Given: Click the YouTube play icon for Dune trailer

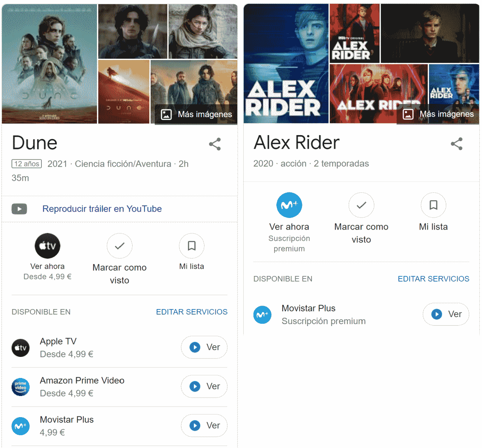Looking at the screenshot, I should (x=19, y=209).
